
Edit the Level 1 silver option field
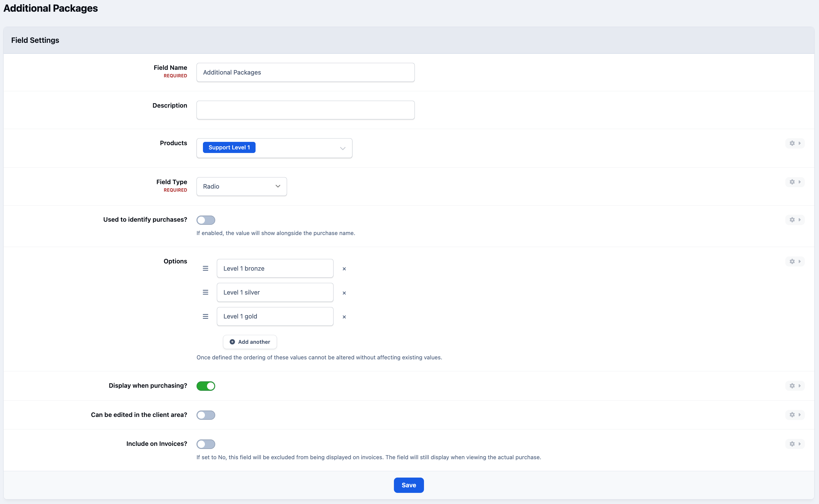[275, 292]
